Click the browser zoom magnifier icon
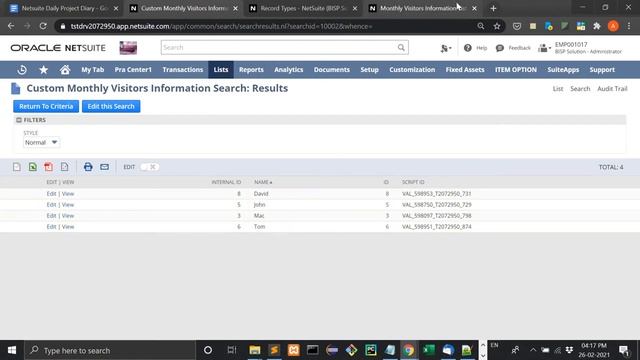The image size is (640, 360). coord(481,26)
